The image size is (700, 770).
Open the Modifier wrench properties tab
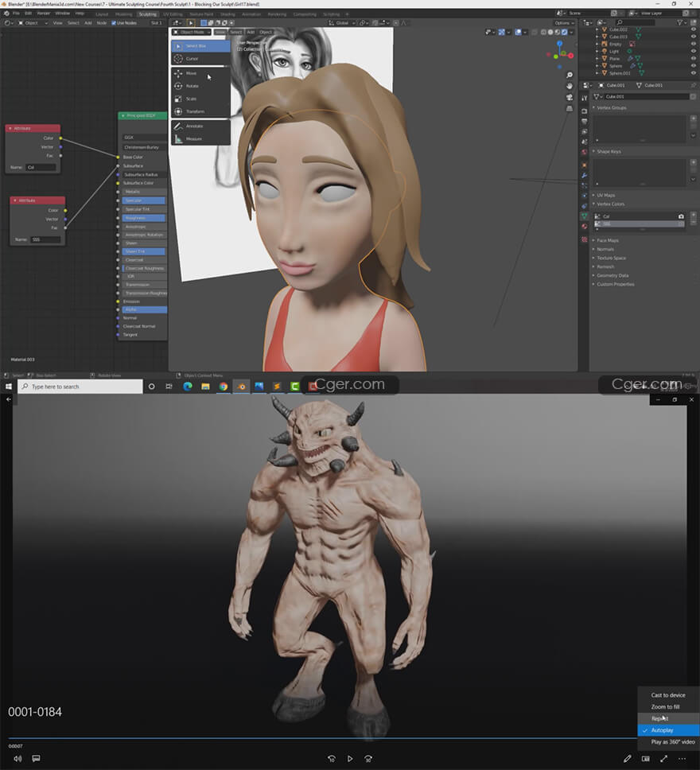point(584,175)
